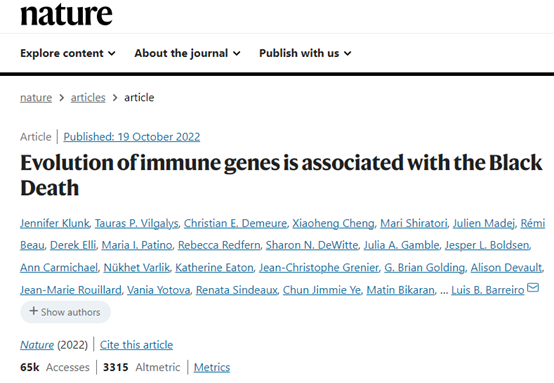Click author Jesper L. Boldsen
The height and width of the screenshot is (383, 554).
pyautogui.click(x=487, y=245)
